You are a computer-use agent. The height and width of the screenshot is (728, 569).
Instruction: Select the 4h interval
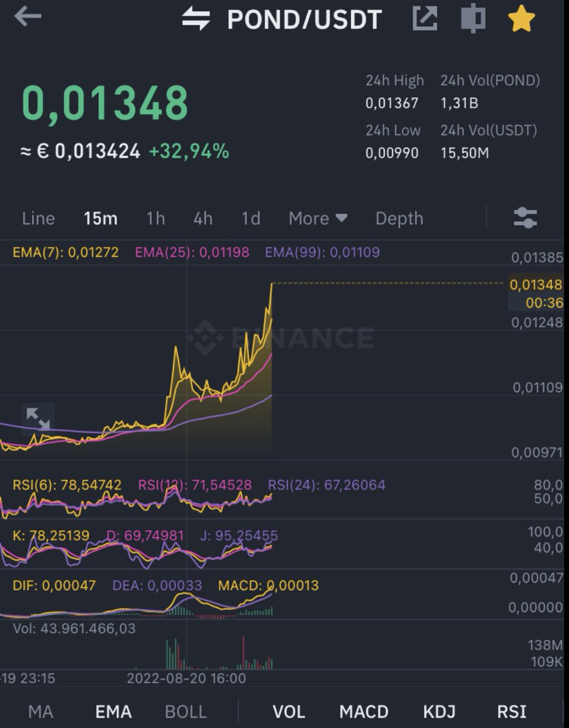pos(203,218)
